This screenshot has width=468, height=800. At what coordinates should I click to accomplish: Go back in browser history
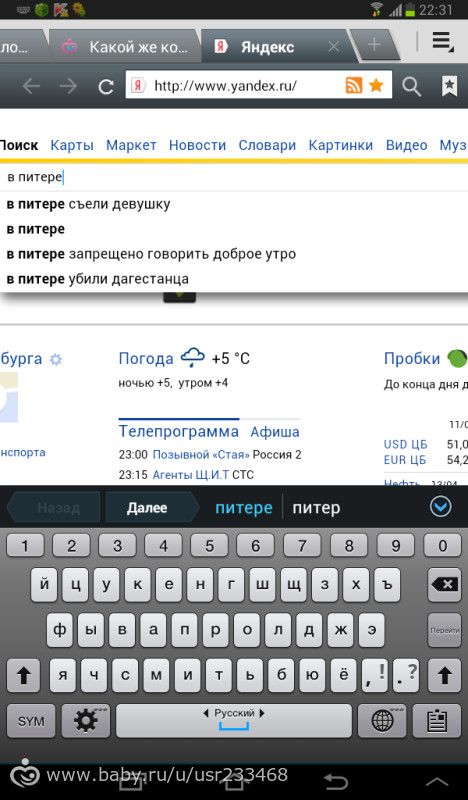click(31, 86)
